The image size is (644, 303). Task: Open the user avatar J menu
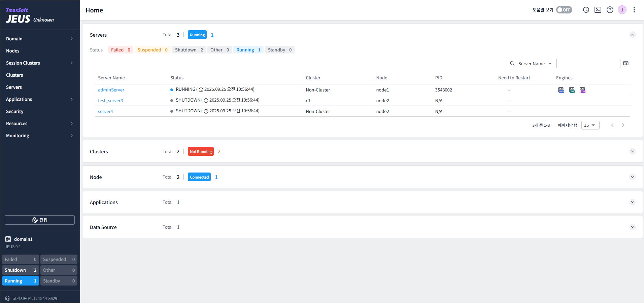(x=622, y=10)
